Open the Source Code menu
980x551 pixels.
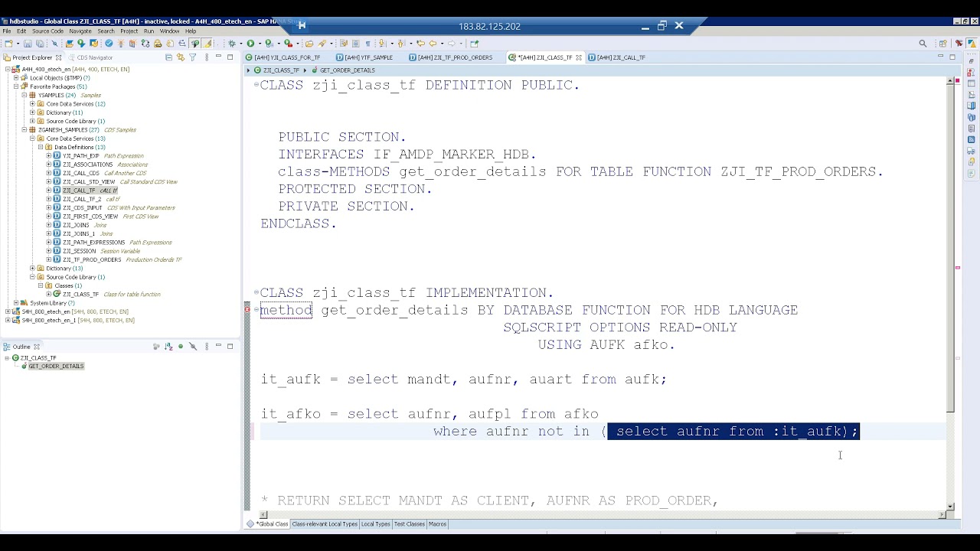47,31
